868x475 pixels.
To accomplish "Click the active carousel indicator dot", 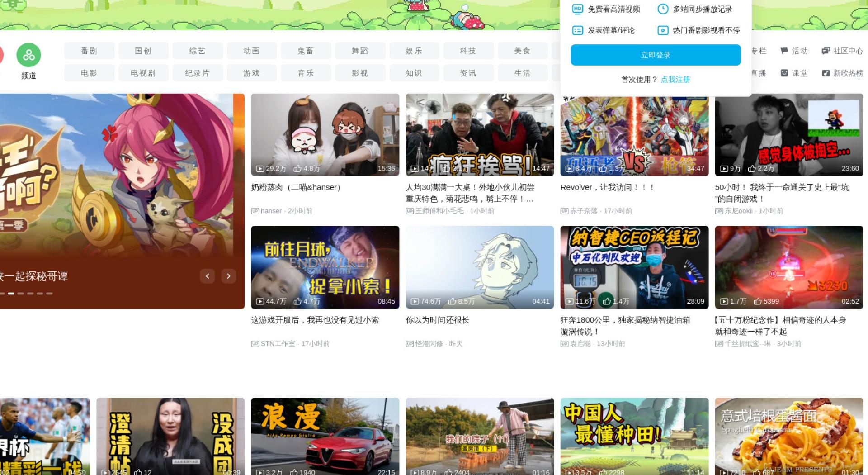I will [x=11, y=294].
